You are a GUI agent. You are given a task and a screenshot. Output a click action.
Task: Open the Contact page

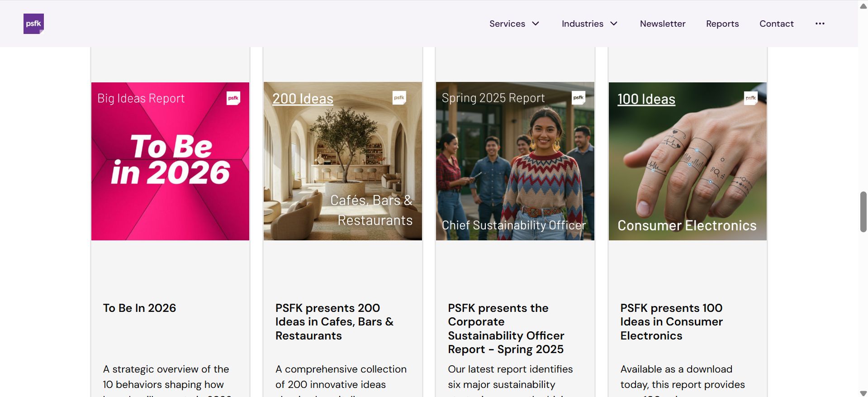(776, 24)
